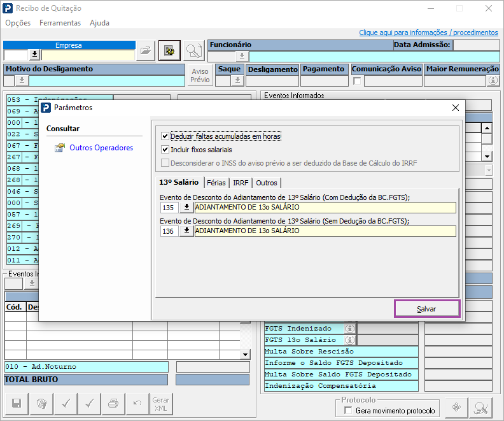This screenshot has height=421, width=504.
Task: Click the undo arrow icon at bottom
Action: (137, 403)
